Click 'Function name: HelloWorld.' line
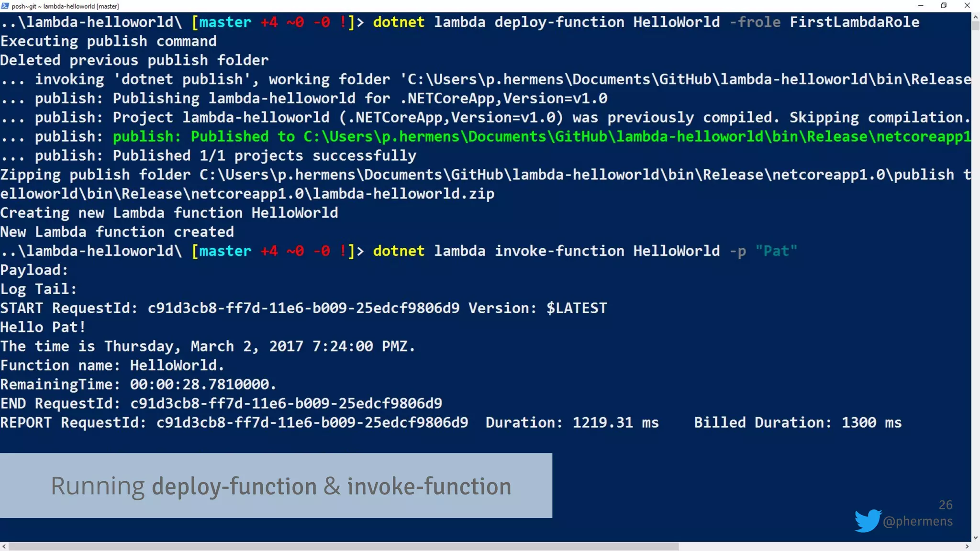 point(112,365)
